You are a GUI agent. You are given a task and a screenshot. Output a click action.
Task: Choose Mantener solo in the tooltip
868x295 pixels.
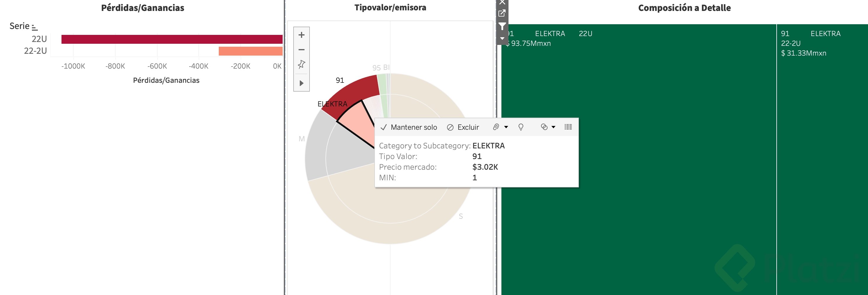point(409,127)
